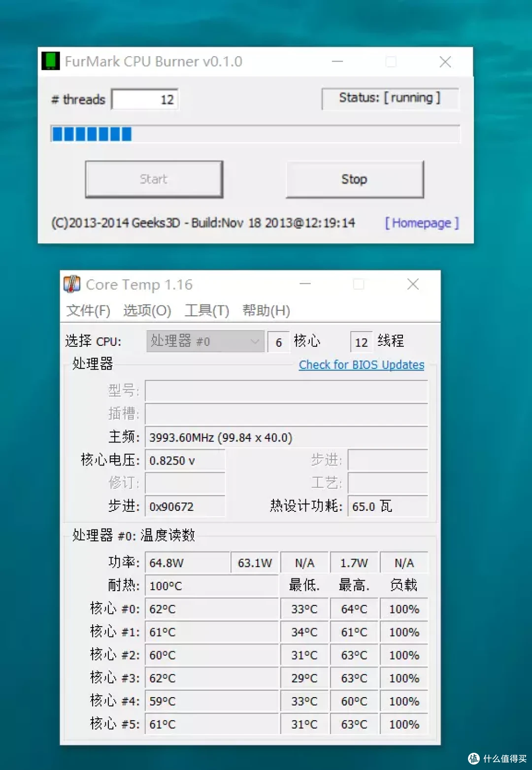
Task: Click the power reading 63.1W
Action: point(255,563)
